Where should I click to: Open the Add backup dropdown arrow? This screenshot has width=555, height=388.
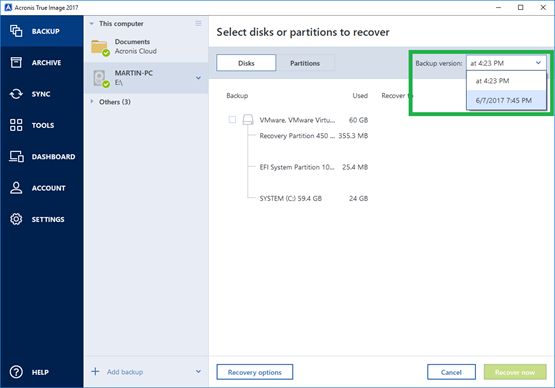pyautogui.click(x=198, y=371)
